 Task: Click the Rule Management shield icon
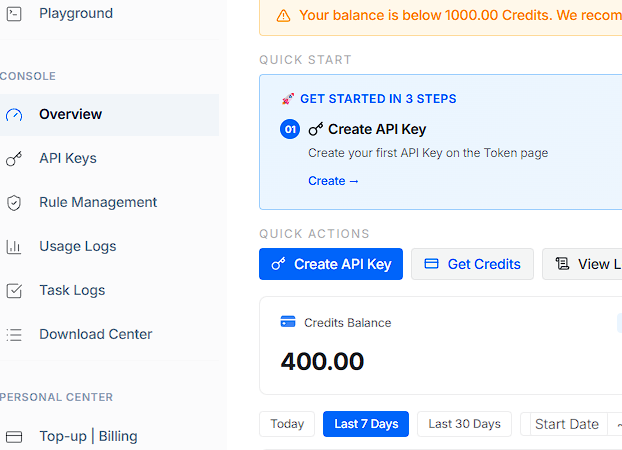(14, 203)
